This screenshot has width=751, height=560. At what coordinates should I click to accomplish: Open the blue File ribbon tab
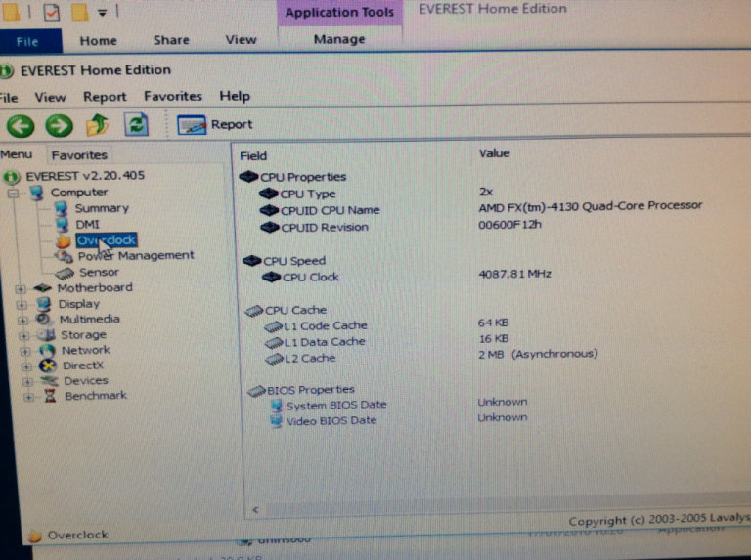(27, 40)
